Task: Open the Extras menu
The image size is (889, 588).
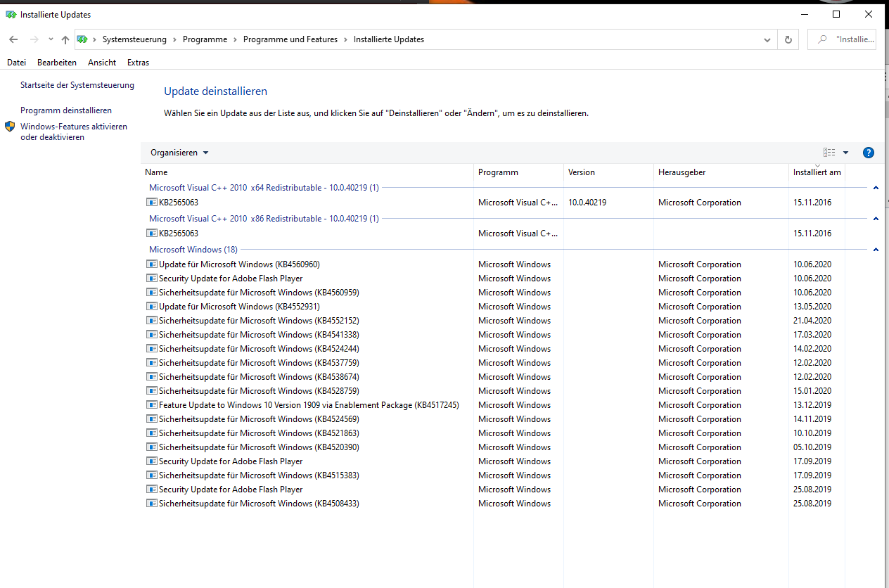Action: [x=139, y=63]
